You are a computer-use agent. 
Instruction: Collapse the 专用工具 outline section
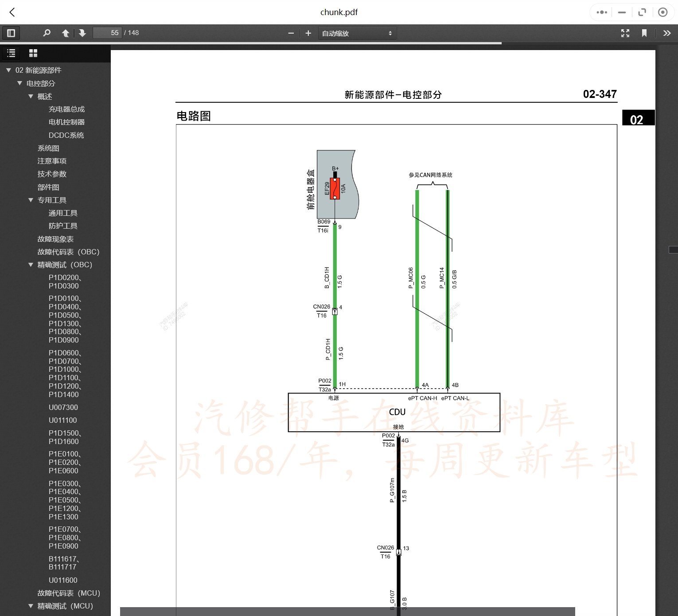click(31, 200)
